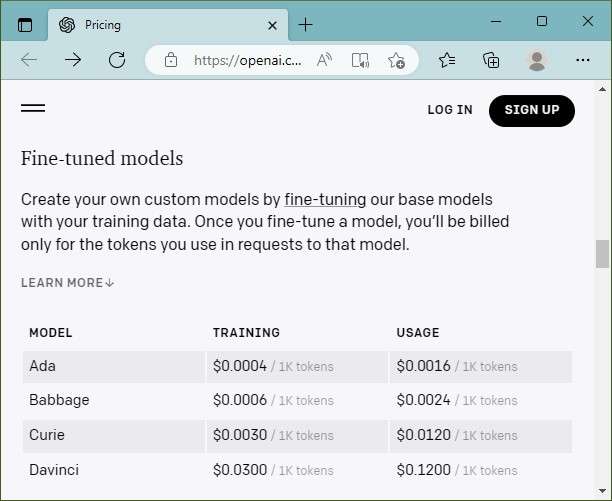Click Davinci usage price $0.1200
Image resolution: width=612 pixels, height=501 pixels.
pos(423,470)
